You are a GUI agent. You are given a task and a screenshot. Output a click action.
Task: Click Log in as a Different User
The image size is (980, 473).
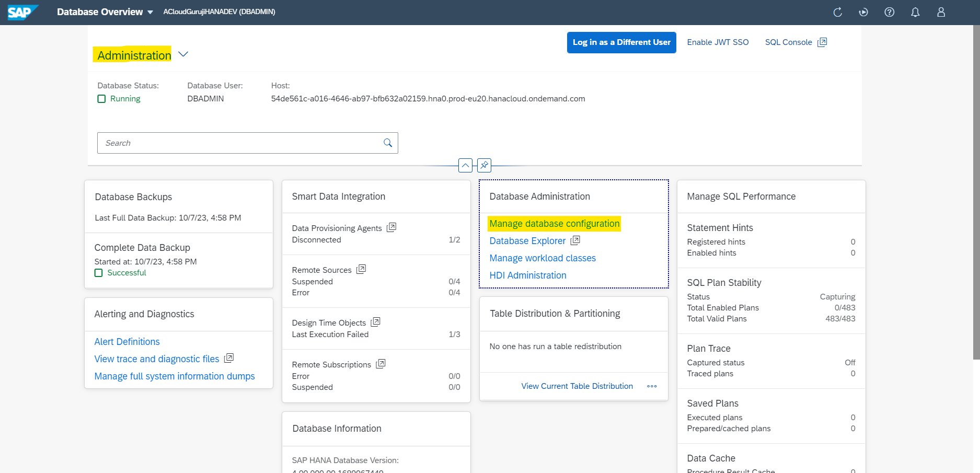[x=621, y=42]
